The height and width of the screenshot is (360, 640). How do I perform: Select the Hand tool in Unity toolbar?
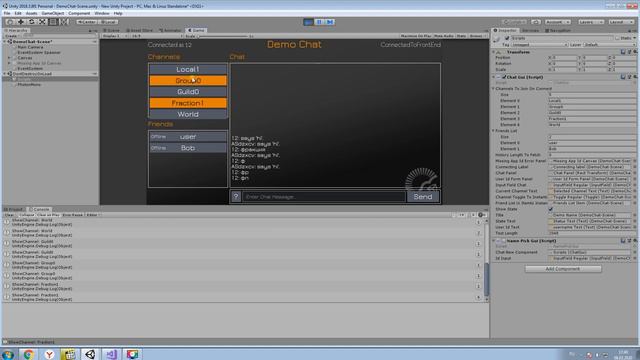[x=10, y=22]
